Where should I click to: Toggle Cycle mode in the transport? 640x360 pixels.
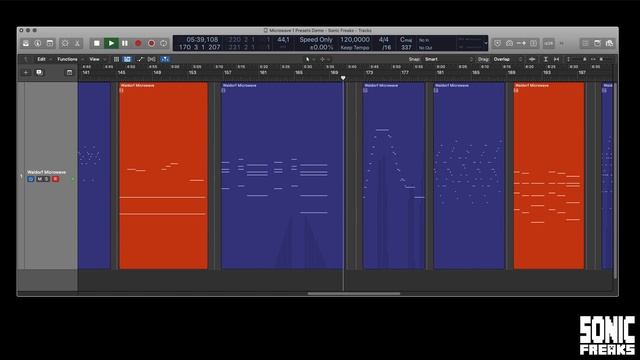pyautogui.click(x=164, y=43)
